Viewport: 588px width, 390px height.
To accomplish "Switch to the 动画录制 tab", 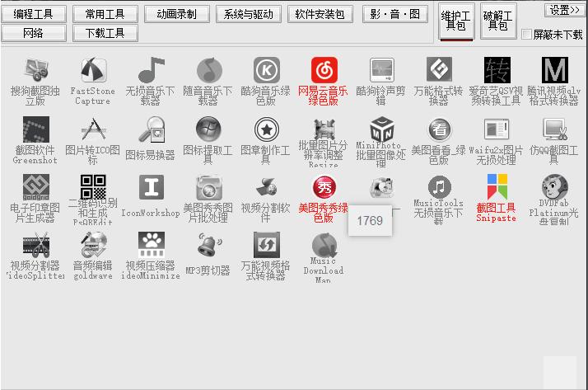I will 176,14.
